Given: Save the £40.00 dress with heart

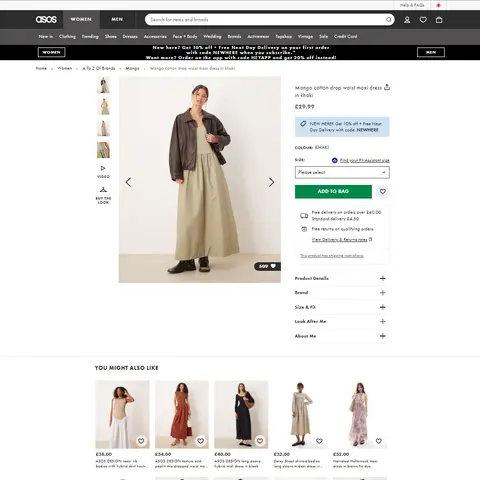Looking at the screenshot, I should pyautogui.click(x=260, y=441).
